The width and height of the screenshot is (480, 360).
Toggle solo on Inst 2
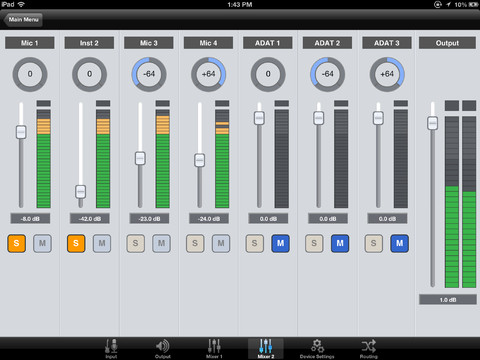pos(76,243)
